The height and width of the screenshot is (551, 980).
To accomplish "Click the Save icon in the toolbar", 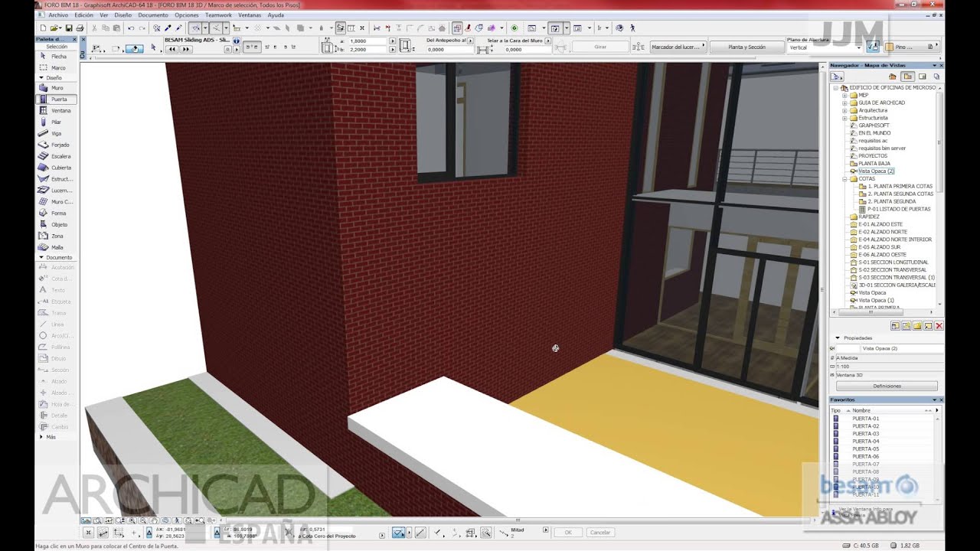I will (69, 28).
